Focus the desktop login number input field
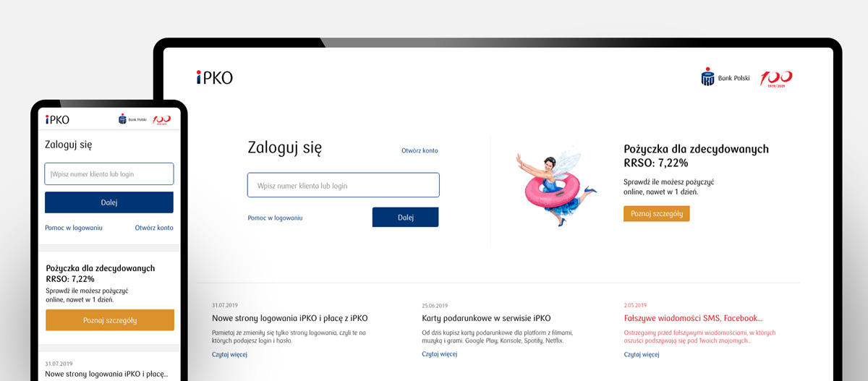 coord(344,185)
